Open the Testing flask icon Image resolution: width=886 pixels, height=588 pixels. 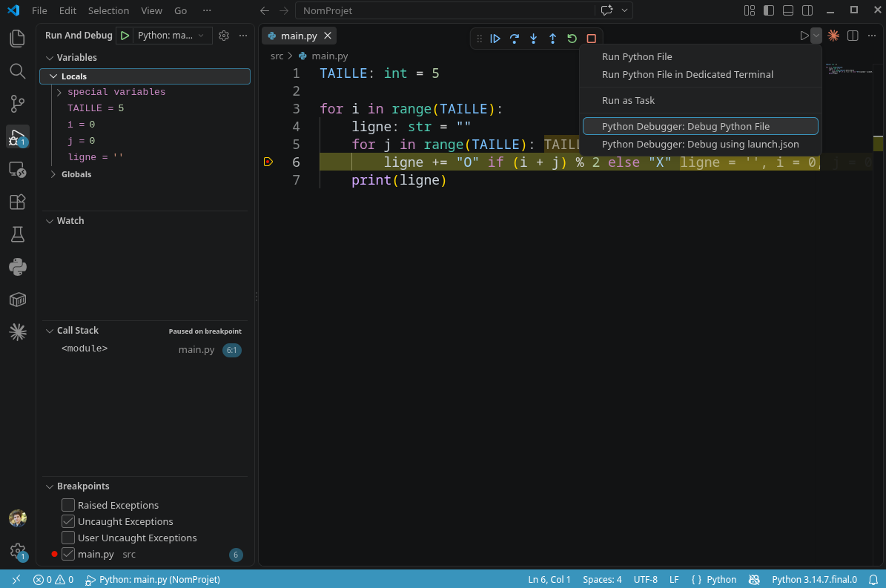(x=18, y=234)
